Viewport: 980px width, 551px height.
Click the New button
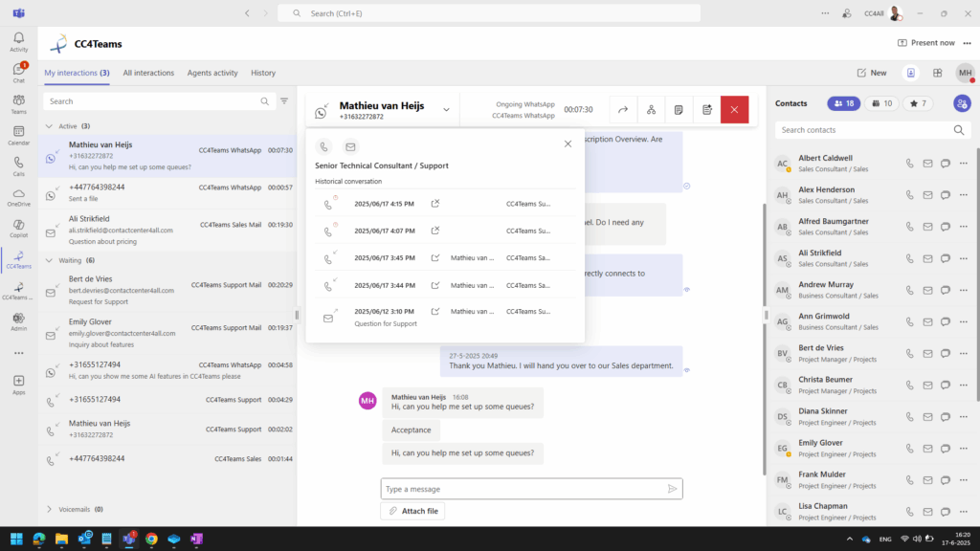(871, 73)
